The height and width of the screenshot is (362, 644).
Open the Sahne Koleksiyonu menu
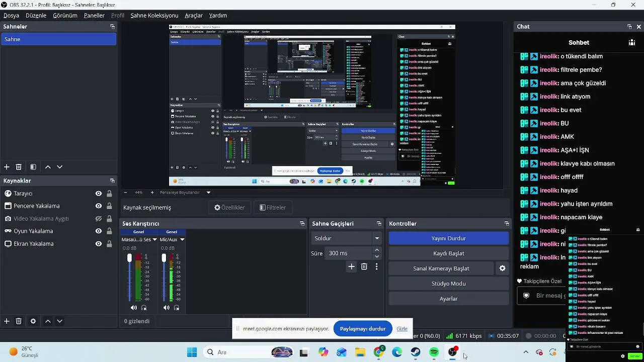click(154, 16)
